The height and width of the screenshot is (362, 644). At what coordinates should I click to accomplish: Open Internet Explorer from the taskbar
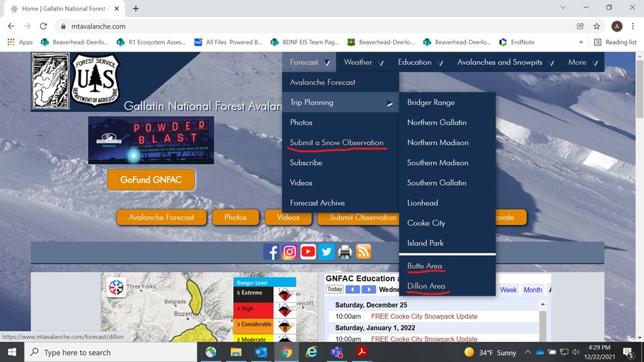click(x=311, y=352)
